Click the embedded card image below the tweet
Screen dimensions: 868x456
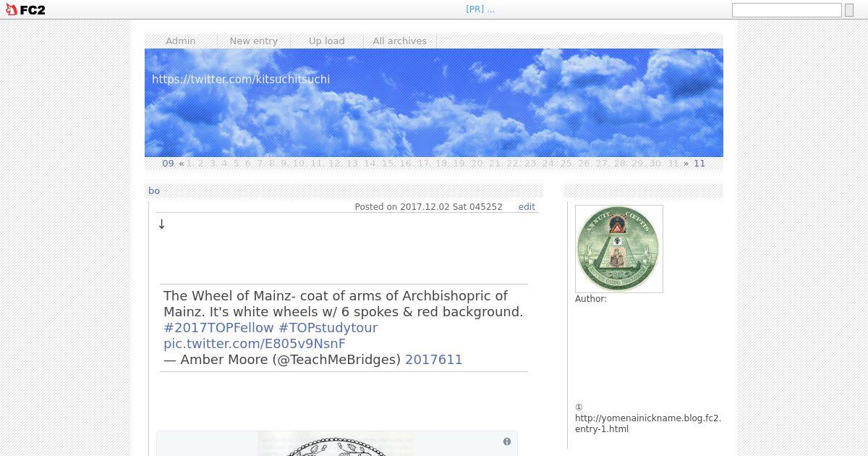tap(337, 444)
